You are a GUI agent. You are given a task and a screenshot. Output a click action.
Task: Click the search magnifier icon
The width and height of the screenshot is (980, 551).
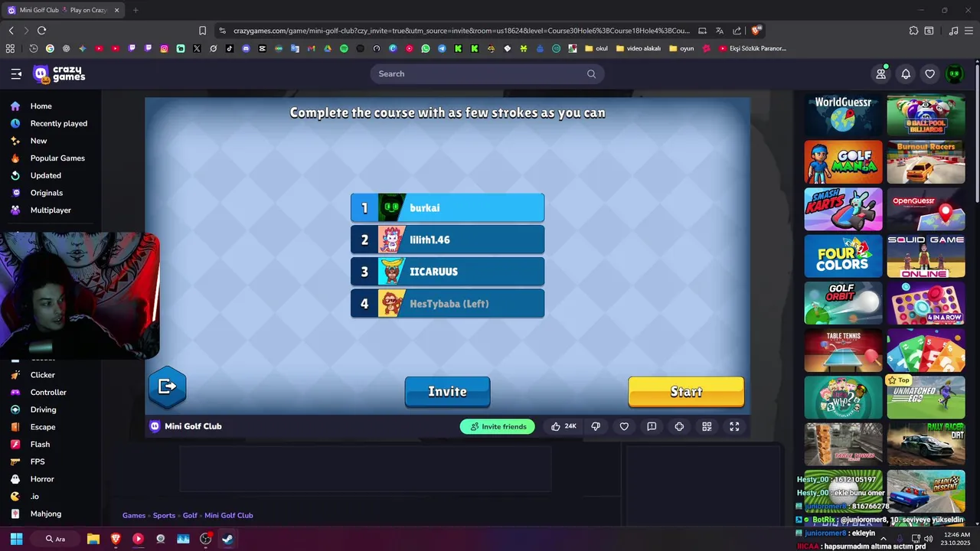591,73
